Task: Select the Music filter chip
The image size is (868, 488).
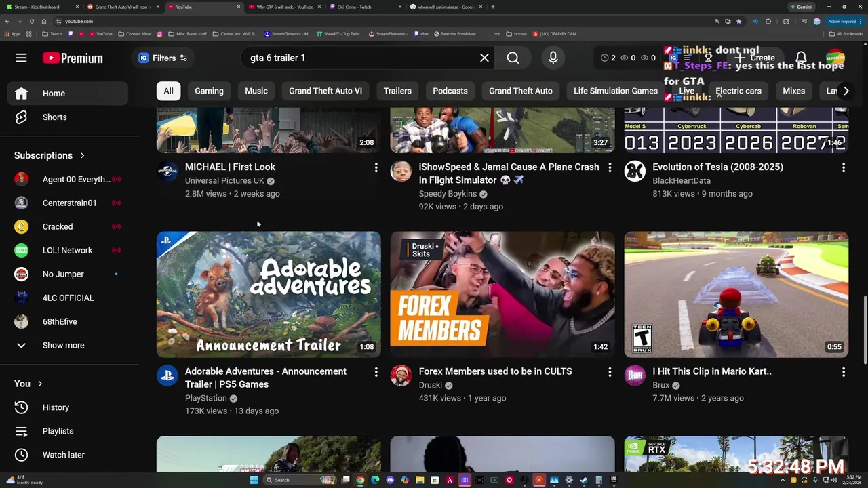Action: [256, 91]
